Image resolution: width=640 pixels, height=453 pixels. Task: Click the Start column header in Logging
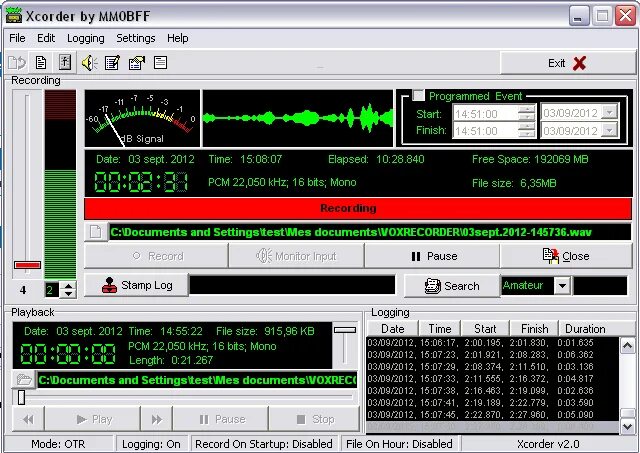[x=485, y=329]
